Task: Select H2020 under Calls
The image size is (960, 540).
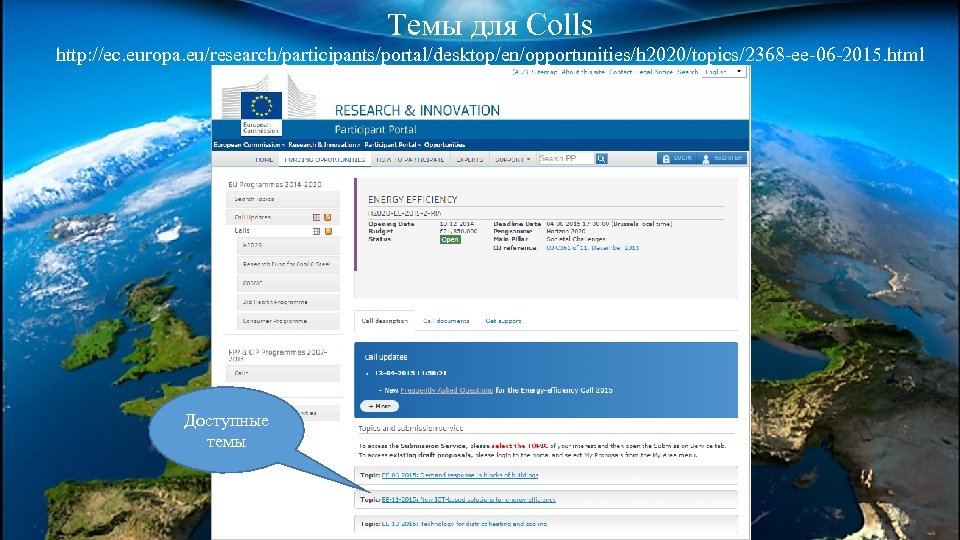Action: point(288,246)
